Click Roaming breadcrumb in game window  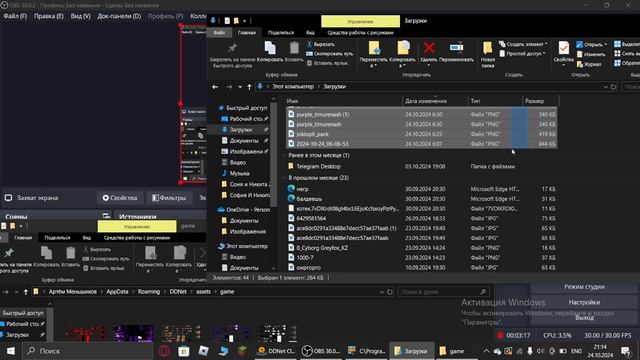pyautogui.click(x=149, y=292)
